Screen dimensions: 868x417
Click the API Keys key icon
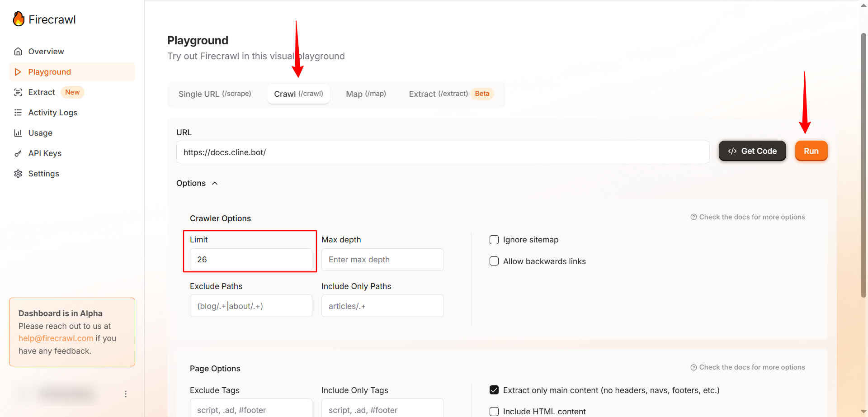[18, 153]
